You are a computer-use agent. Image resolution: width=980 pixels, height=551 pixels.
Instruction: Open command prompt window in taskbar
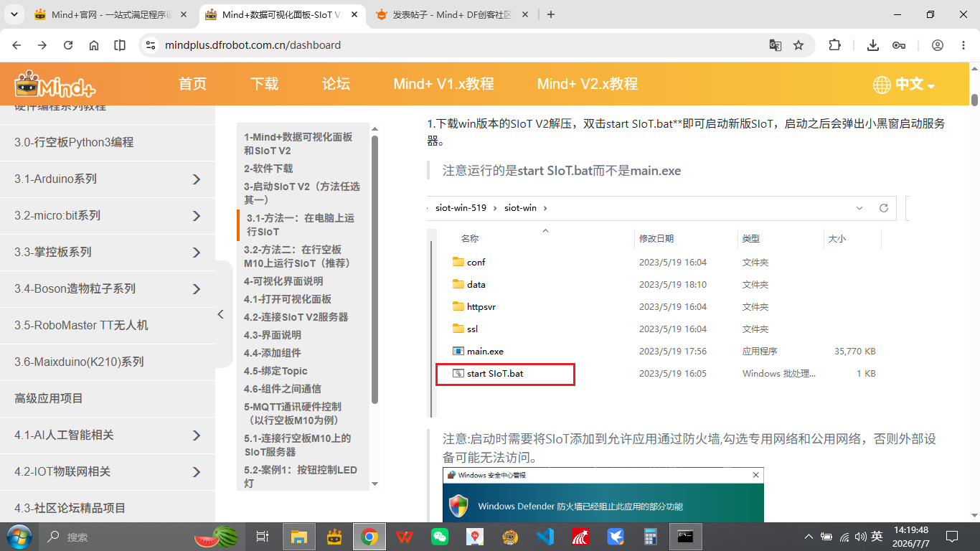[x=686, y=537]
